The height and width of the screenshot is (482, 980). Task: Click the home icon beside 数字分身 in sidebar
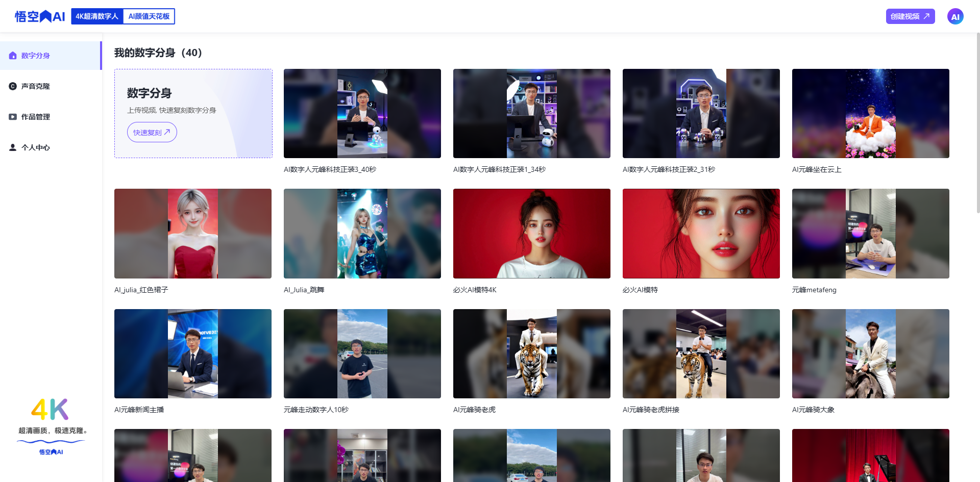[x=13, y=56]
